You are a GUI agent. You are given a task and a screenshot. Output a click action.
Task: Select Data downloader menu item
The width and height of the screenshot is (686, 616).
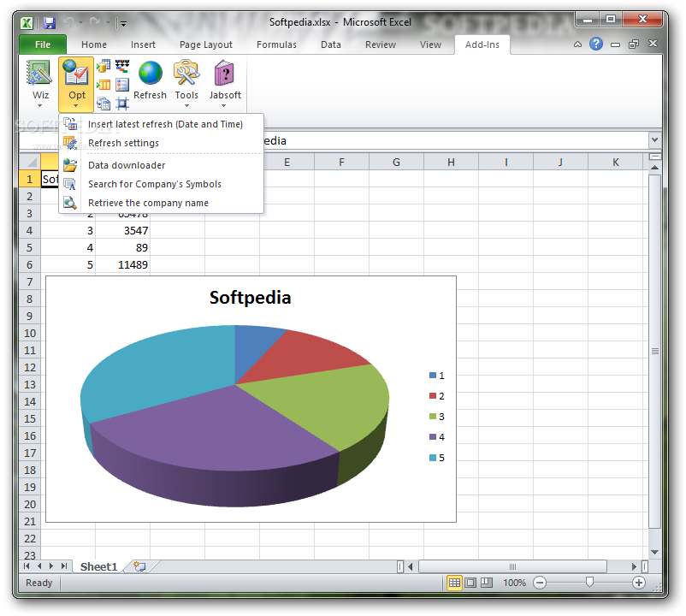[127, 165]
